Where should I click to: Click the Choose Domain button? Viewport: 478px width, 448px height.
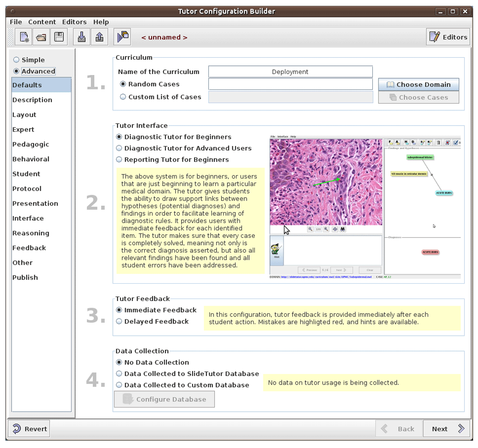tap(419, 85)
